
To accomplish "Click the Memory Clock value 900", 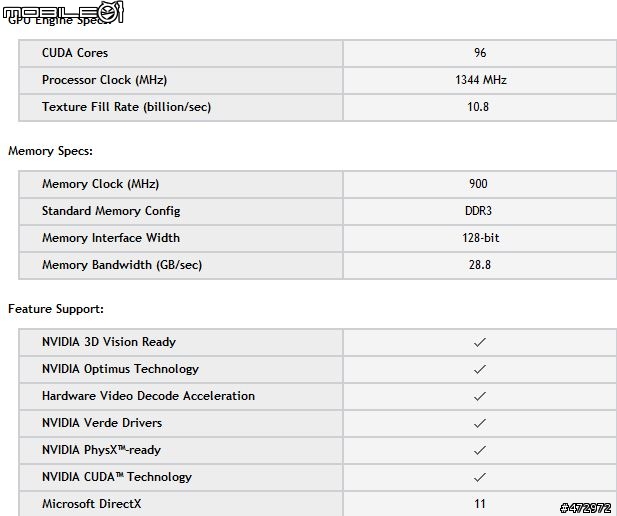I will (478, 184).
